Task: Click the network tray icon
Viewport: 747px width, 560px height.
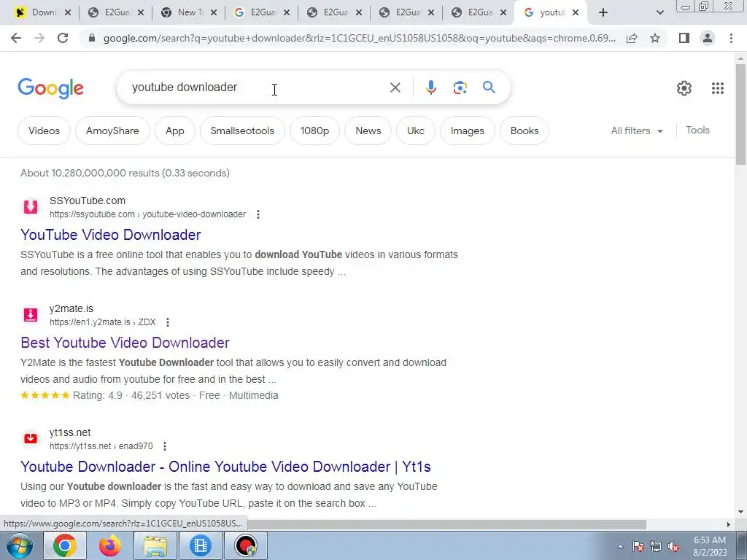Action: (656, 547)
